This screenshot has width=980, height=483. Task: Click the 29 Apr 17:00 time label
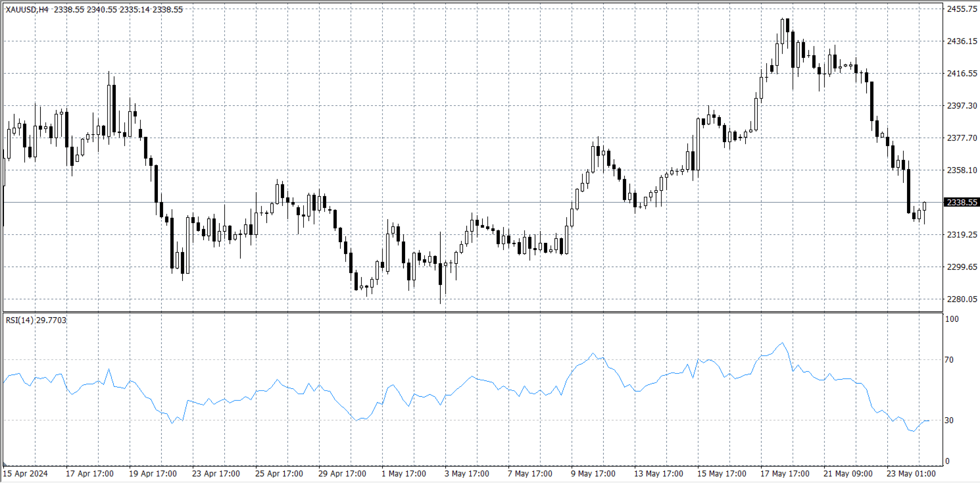tap(342, 474)
